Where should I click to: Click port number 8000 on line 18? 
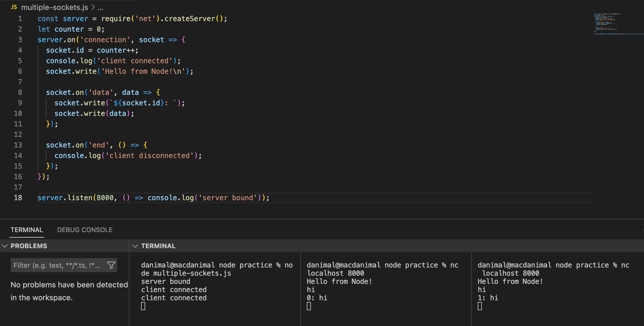(x=105, y=198)
